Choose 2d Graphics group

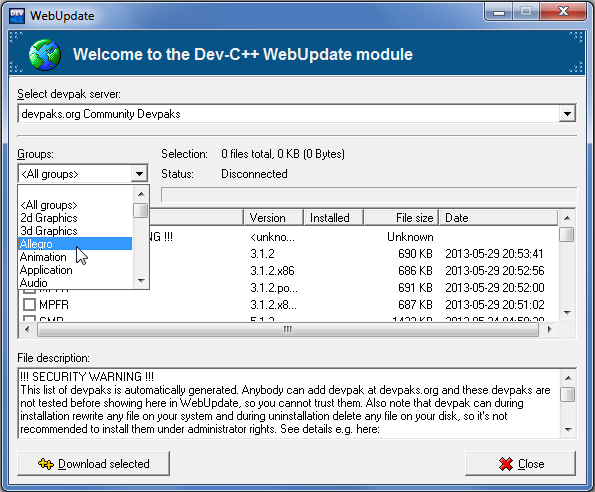[x=75, y=218]
